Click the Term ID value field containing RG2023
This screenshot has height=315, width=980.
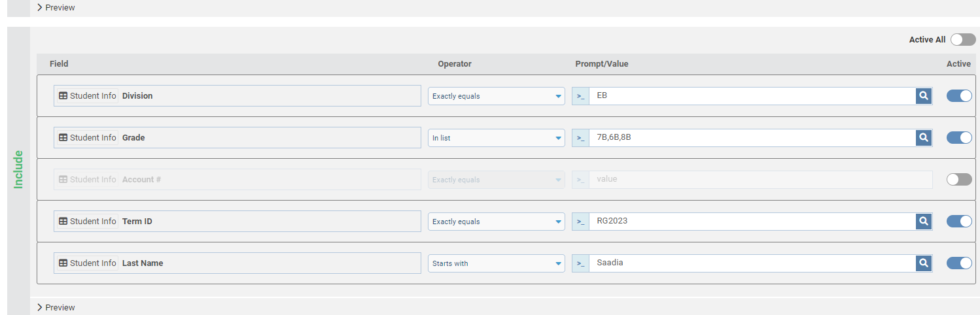[x=752, y=222]
